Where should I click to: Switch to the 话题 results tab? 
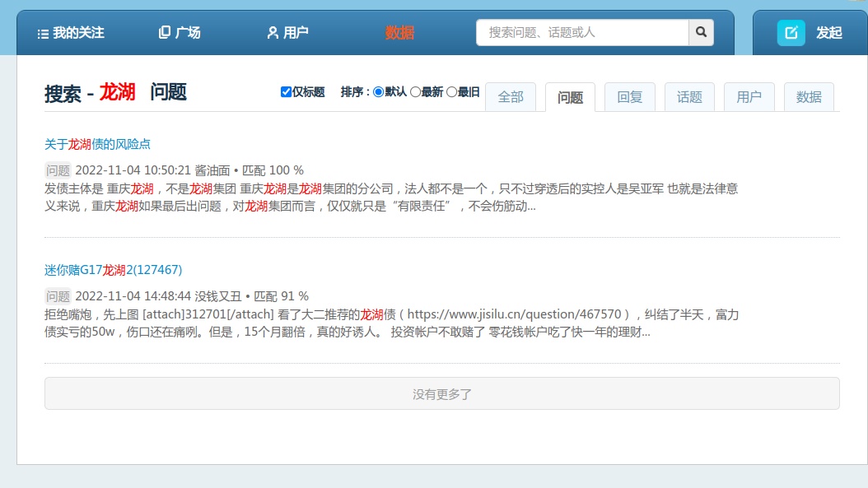point(689,97)
